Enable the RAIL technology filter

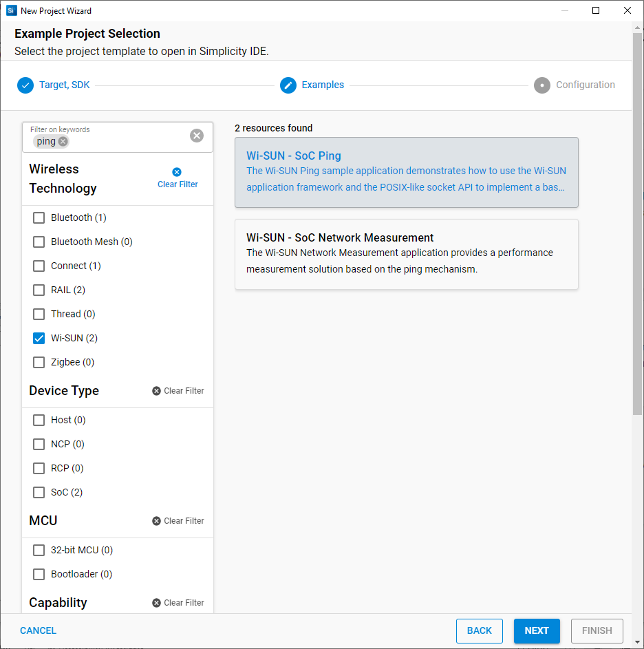coord(39,290)
